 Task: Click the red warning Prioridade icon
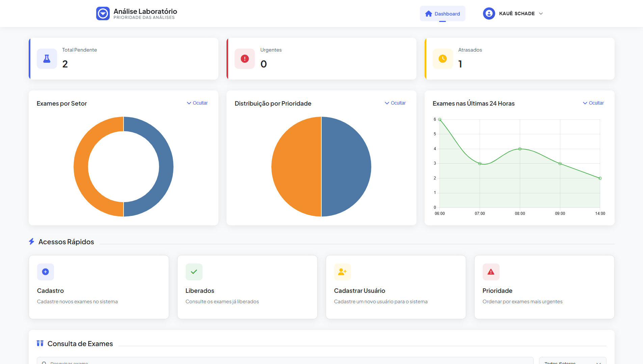click(491, 272)
